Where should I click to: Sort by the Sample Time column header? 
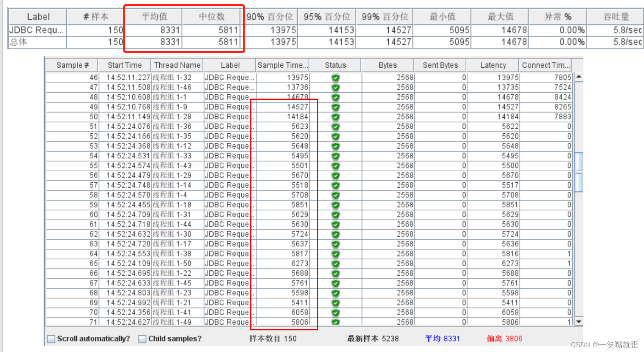282,65
